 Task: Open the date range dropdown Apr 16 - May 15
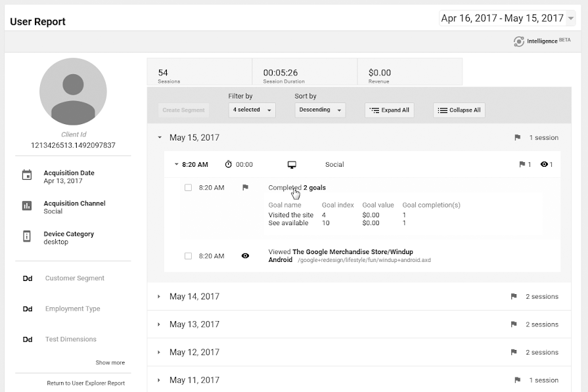pyautogui.click(x=507, y=18)
